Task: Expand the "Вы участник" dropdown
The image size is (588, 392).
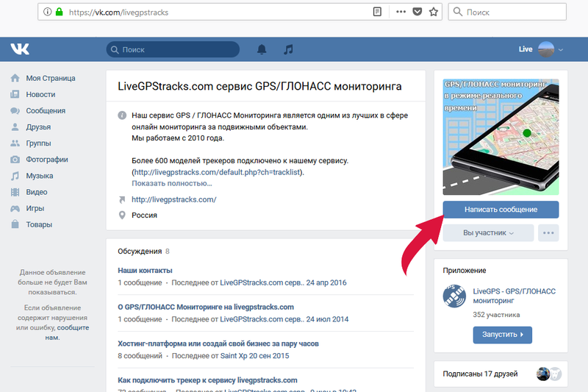Action: (x=488, y=232)
